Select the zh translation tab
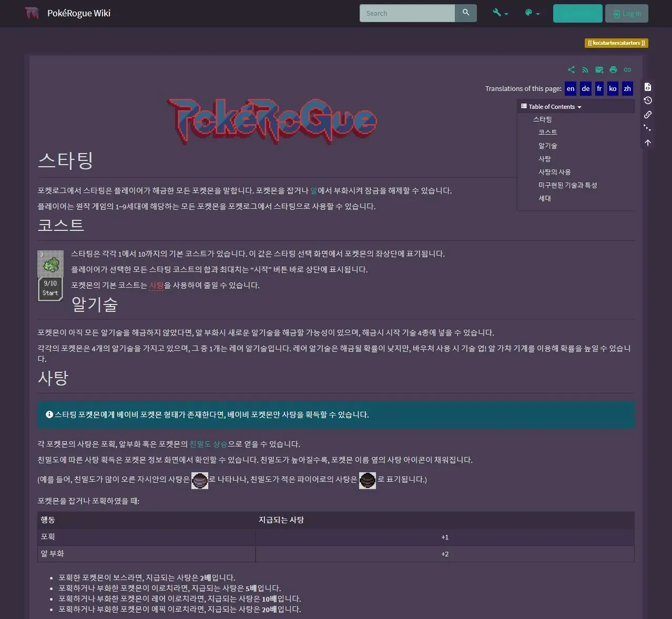Viewport: 672px width, 619px height. click(x=627, y=88)
